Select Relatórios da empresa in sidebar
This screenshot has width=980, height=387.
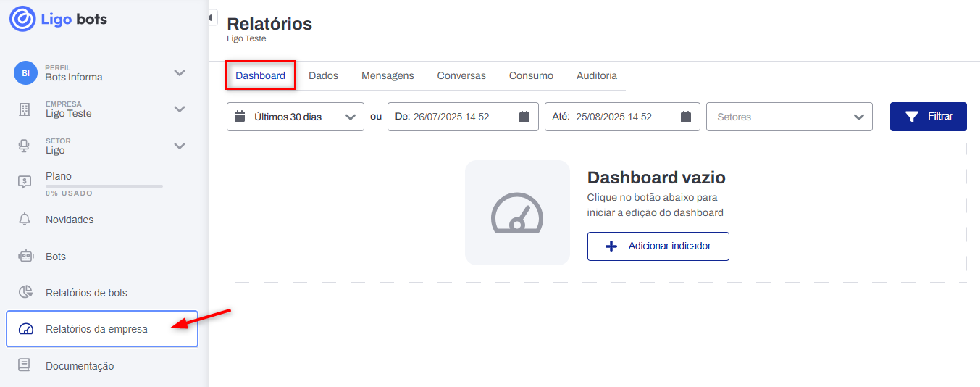[x=101, y=329]
